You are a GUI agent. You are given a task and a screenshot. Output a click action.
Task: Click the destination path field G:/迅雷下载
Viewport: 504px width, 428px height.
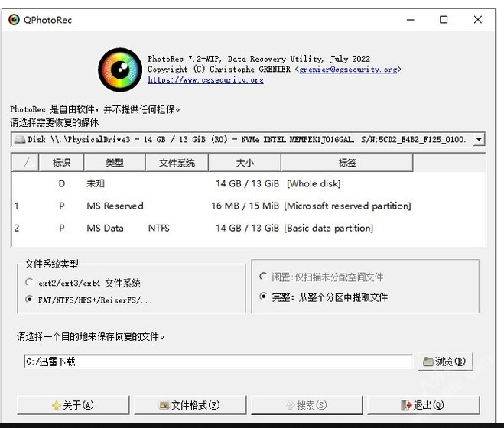click(218, 362)
